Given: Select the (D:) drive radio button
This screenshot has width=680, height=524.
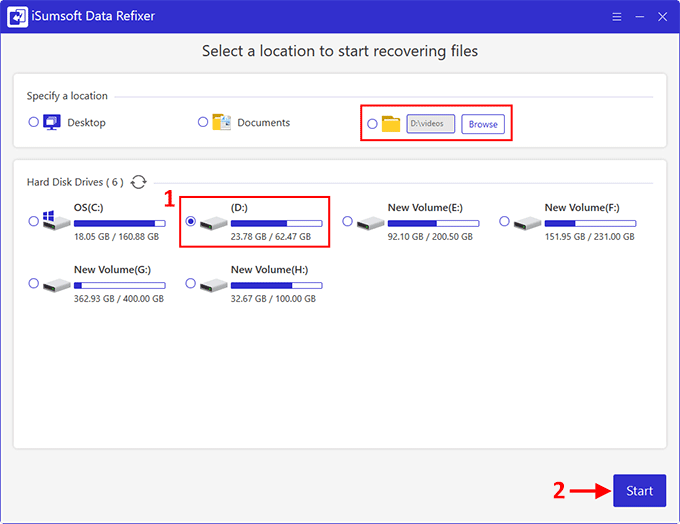Looking at the screenshot, I should pos(190,221).
